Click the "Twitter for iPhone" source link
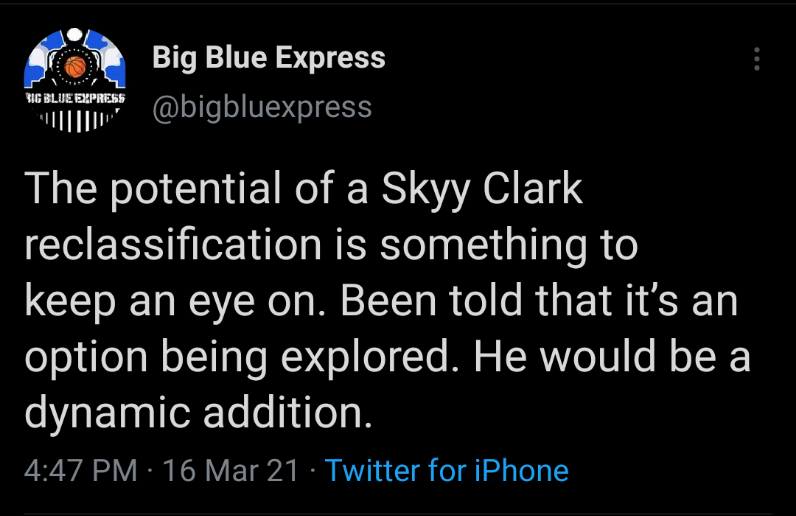Screen dimensions: 796x516 click(x=447, y=470)
